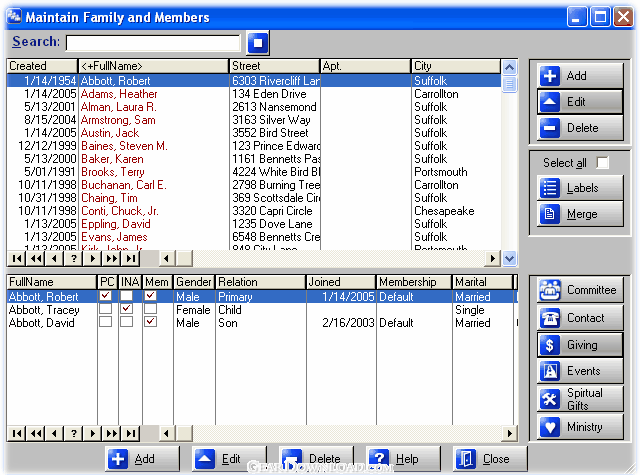Viewport: 640px width, 475px height.
Task: Go forward a page in family list
Action: click(111, 258)
